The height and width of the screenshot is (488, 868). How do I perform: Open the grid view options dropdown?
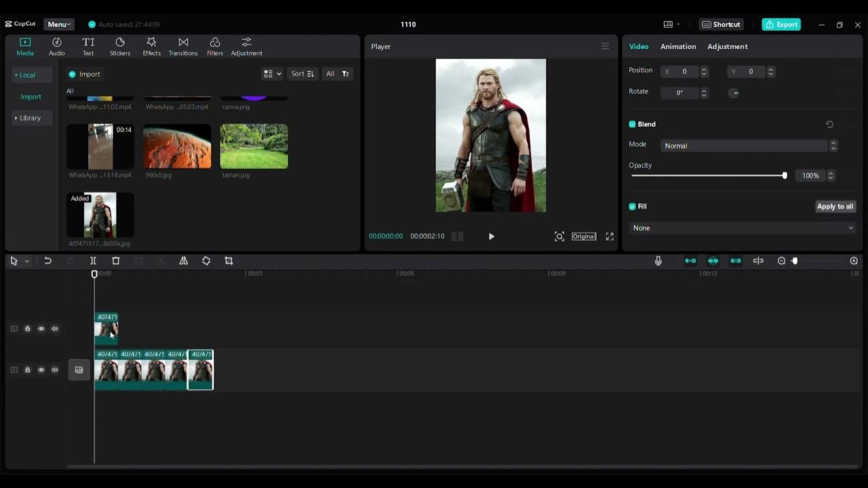tap(273, 74)
